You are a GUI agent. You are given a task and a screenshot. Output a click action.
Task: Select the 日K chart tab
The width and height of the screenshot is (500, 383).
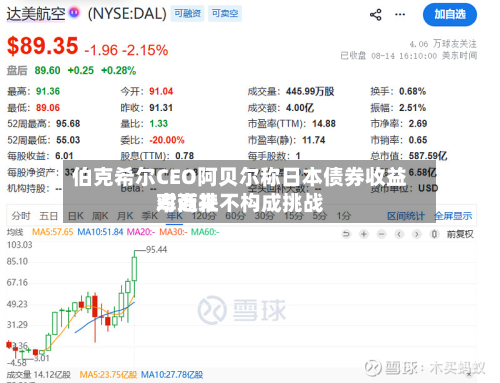coord(76,216)
